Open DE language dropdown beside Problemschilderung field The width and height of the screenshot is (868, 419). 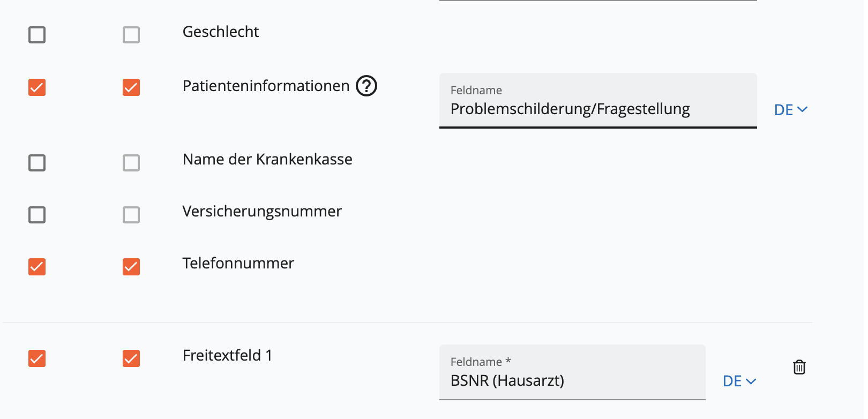(x=791, y=110)
